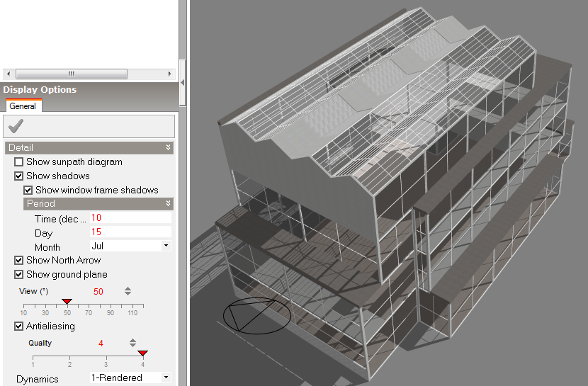
Task: Click the green checkmark apply icon
Action: [x=16, y=126]
